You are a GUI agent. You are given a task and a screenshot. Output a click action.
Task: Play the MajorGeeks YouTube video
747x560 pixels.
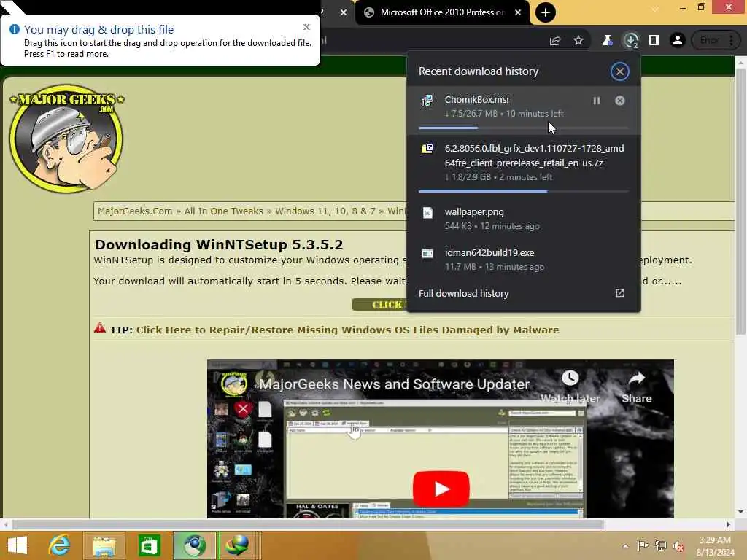(x=441, y=489)
